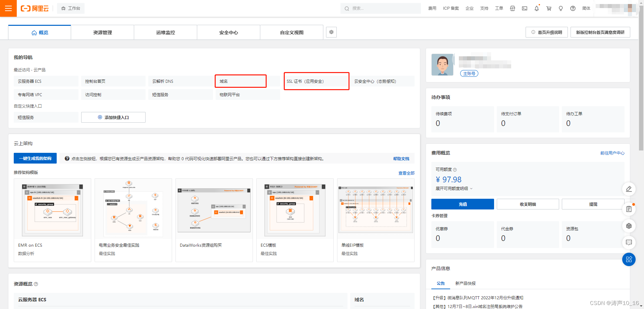Open the 费用 menu in the top bar
Viewport: 644px width, 309px height.
[x=432, y=8]
